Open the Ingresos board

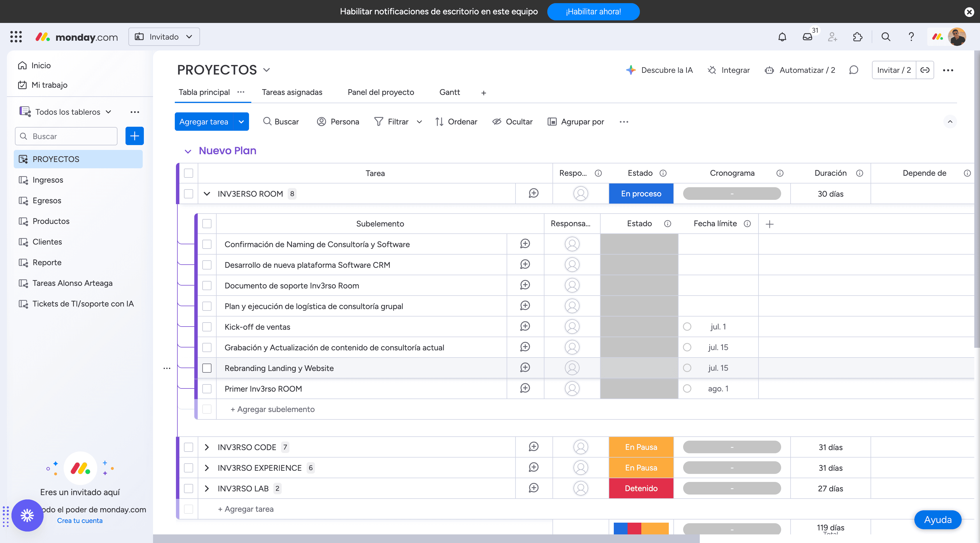[48, 180]
